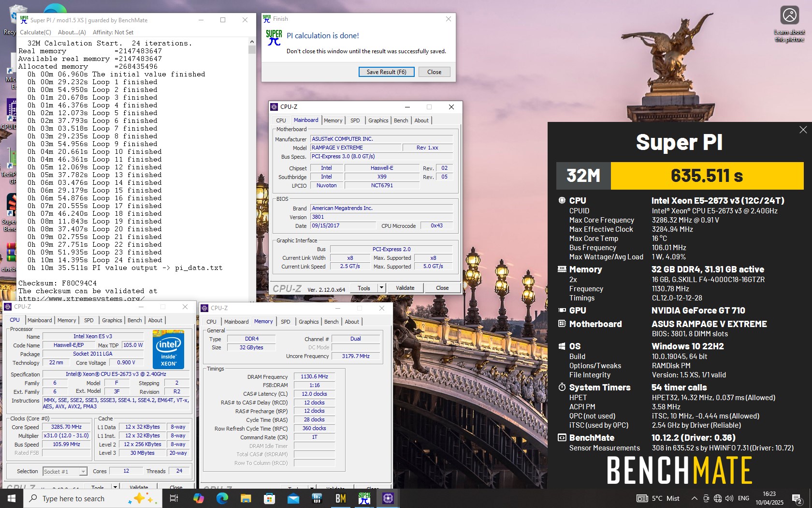The image size is (812, 508).
Task: Show hidden system tray icons
Action: [695, 498]
